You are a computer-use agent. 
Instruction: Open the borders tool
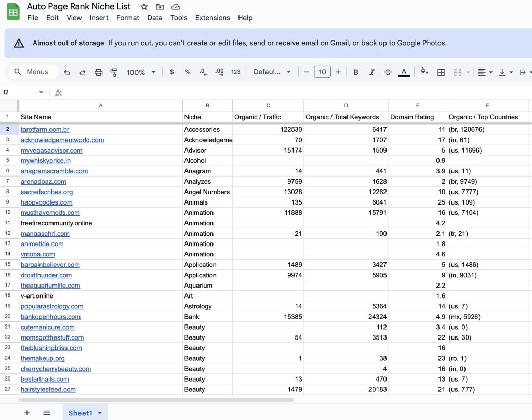coord(441,72)
